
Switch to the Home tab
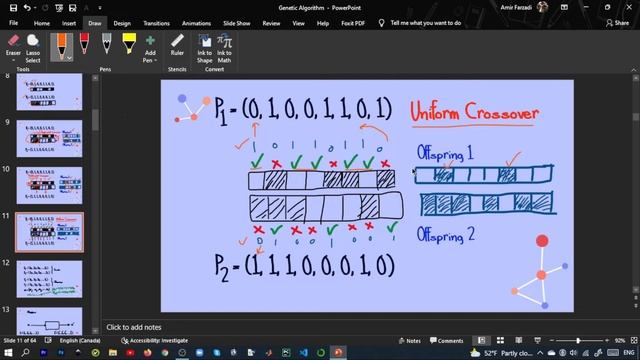pos(42,23)
